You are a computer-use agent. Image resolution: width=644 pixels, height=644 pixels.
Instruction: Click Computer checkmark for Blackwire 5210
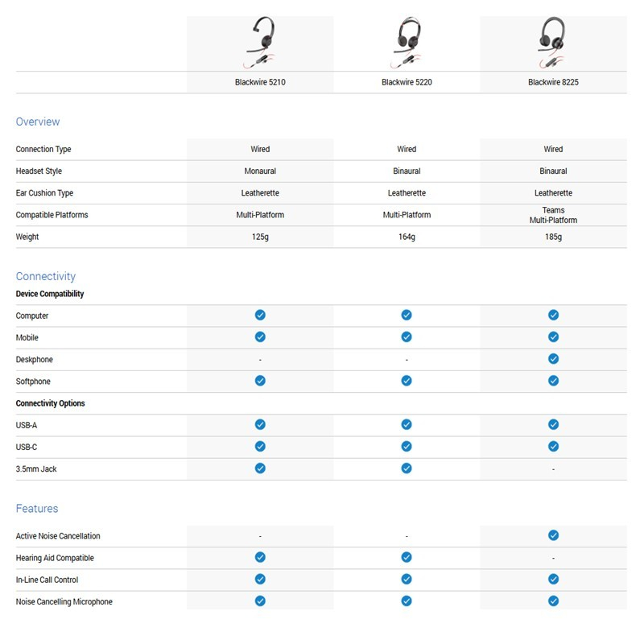260,316
